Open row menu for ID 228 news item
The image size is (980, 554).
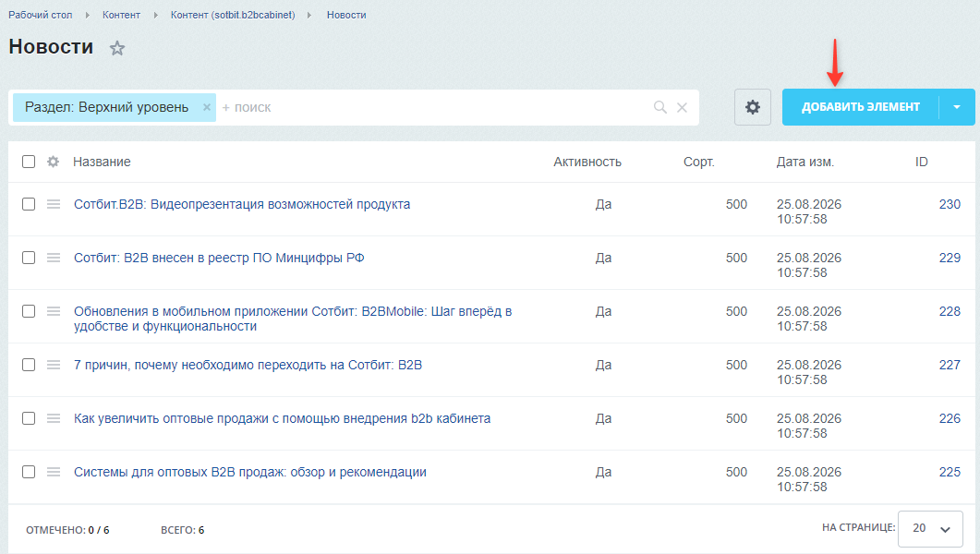pos(54,311)
